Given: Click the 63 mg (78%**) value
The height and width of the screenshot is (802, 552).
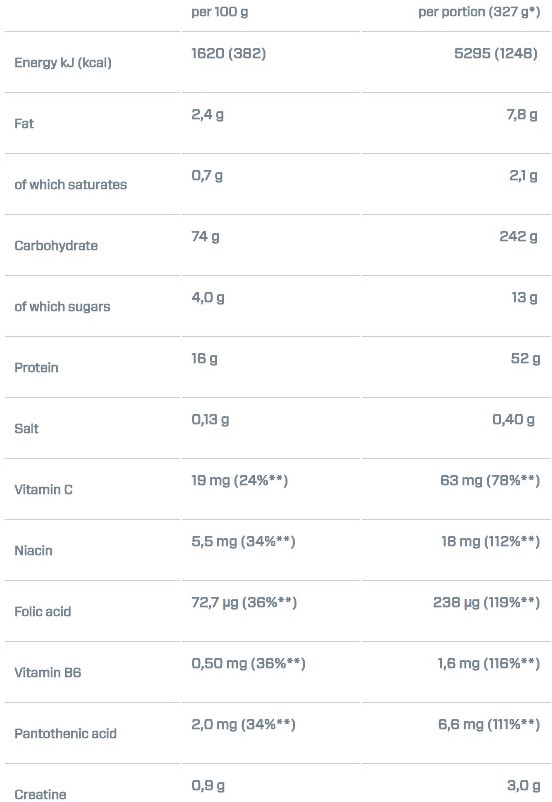Looking at the screenshot, I should (490, 480).
